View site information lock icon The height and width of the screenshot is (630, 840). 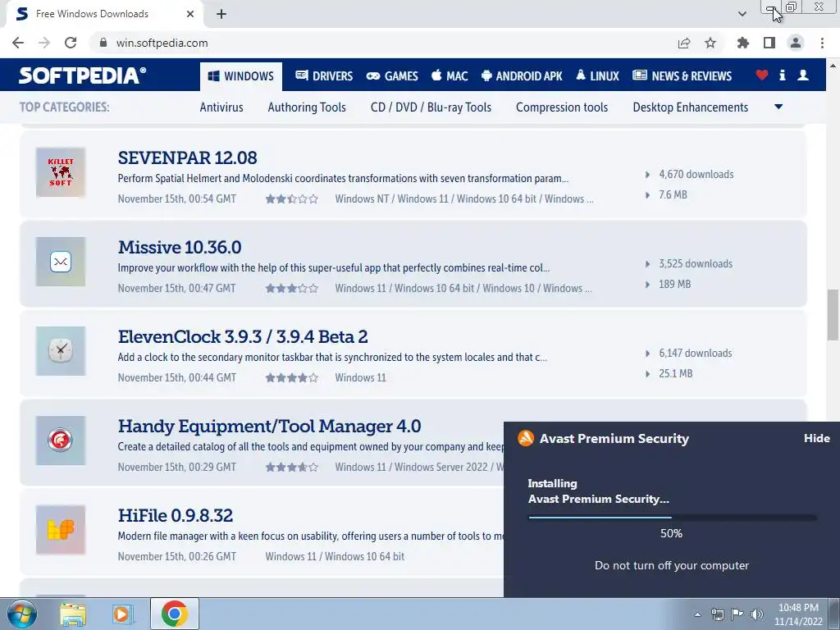(103, 43)
